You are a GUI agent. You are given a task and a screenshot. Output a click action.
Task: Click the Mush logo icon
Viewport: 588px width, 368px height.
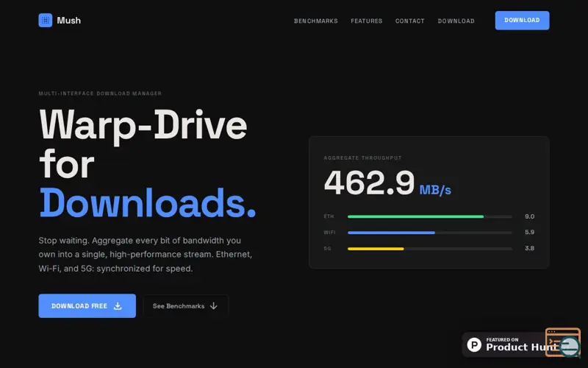[x=46, y=21]
